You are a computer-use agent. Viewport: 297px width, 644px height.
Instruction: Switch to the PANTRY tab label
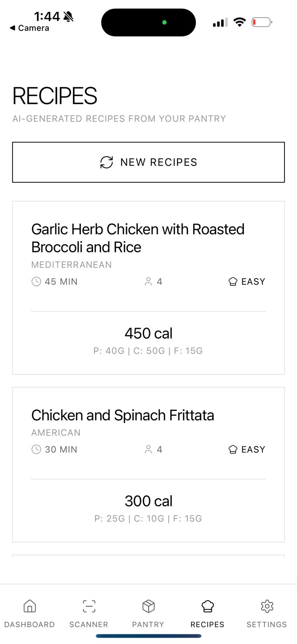coord(148,624)
